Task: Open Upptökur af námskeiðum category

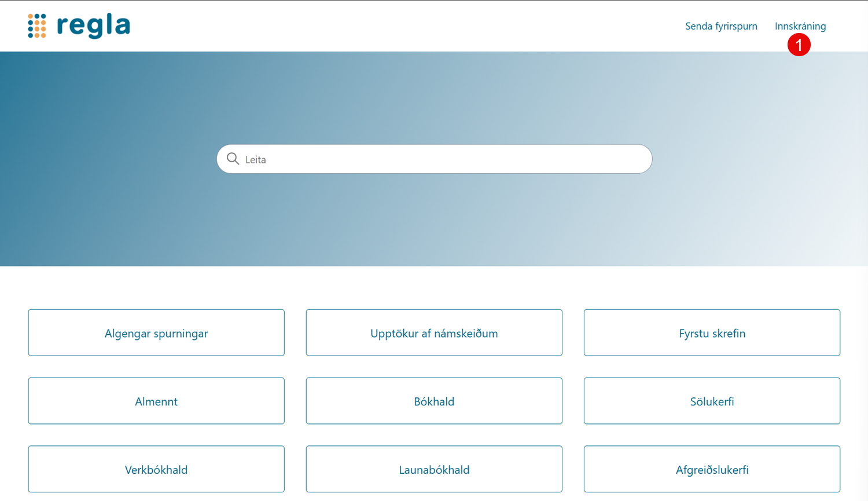Action: [434, 333]
